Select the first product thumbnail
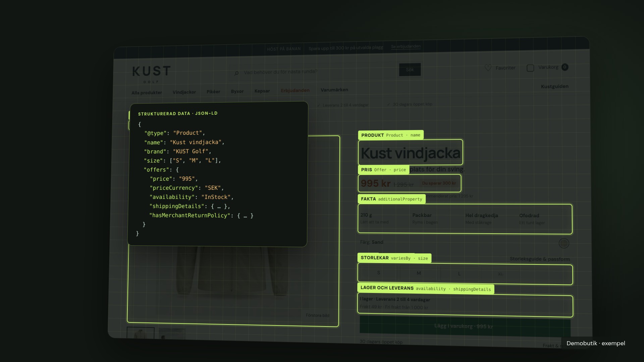Viewport: 644px width, 362px height. (141, 333)
